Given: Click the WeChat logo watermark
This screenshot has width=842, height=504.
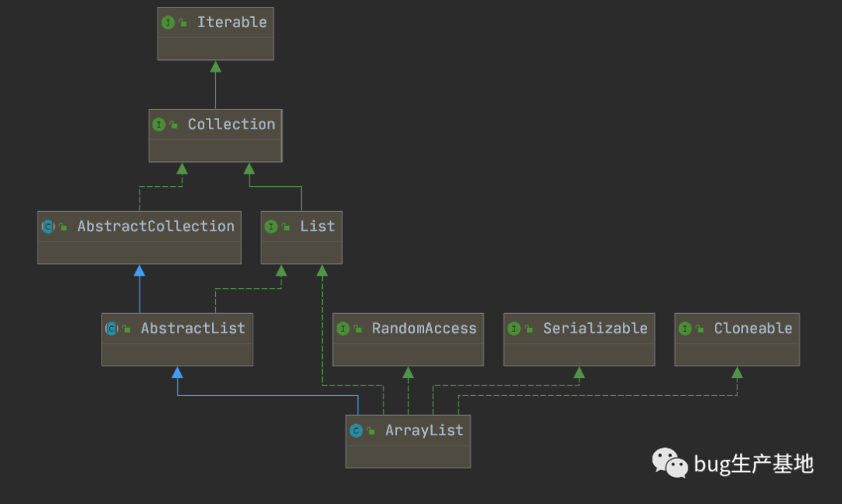Looking at the screenshot, I should pyautogui.click(x=670, y=463).
